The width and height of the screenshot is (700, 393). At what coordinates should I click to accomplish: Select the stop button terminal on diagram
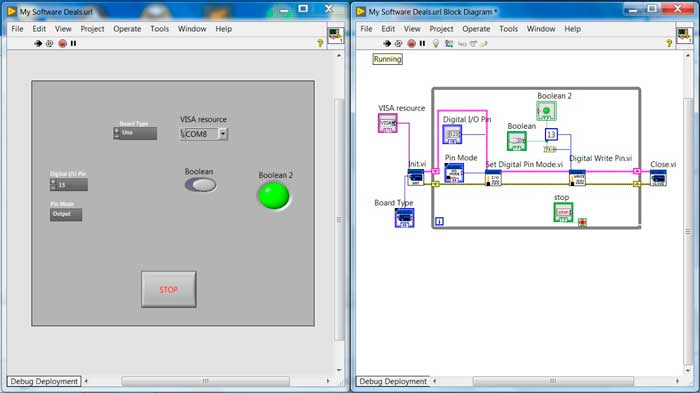[x=563, y=213]
